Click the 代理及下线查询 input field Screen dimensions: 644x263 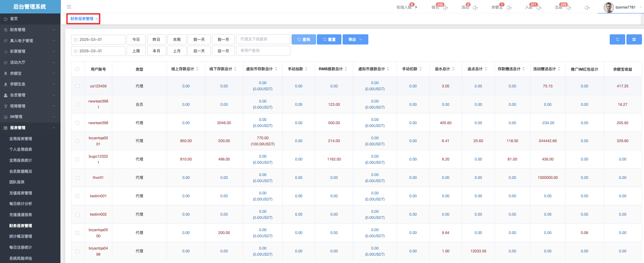263,39
